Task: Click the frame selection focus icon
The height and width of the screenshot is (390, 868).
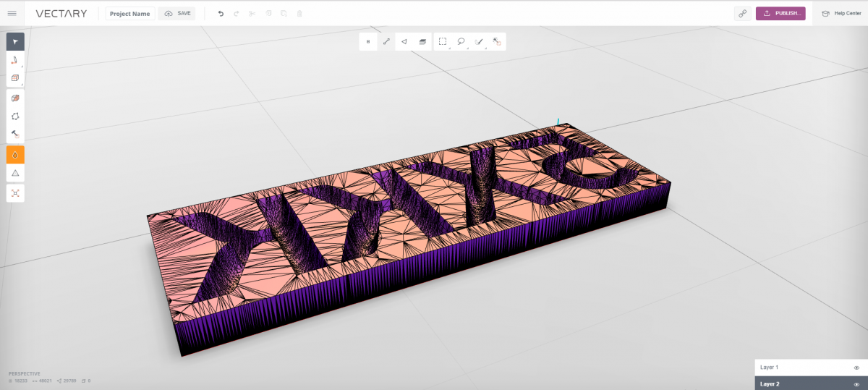Action: click(x=15, y=193)
